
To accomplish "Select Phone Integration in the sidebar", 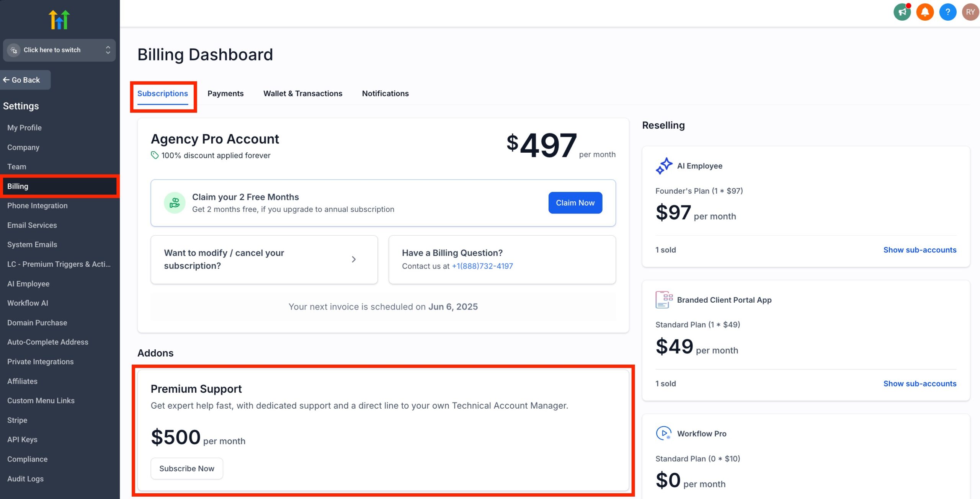I will (x=37, y=205).
